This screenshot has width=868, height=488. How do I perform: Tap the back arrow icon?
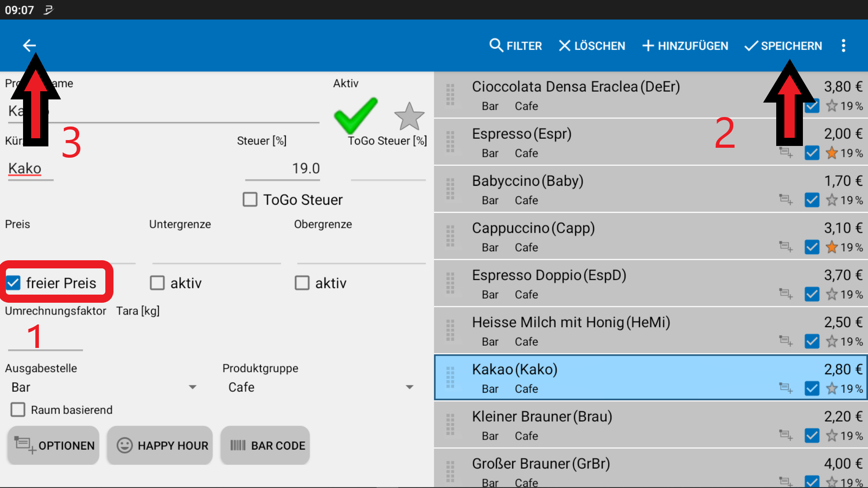pos(29,45)
